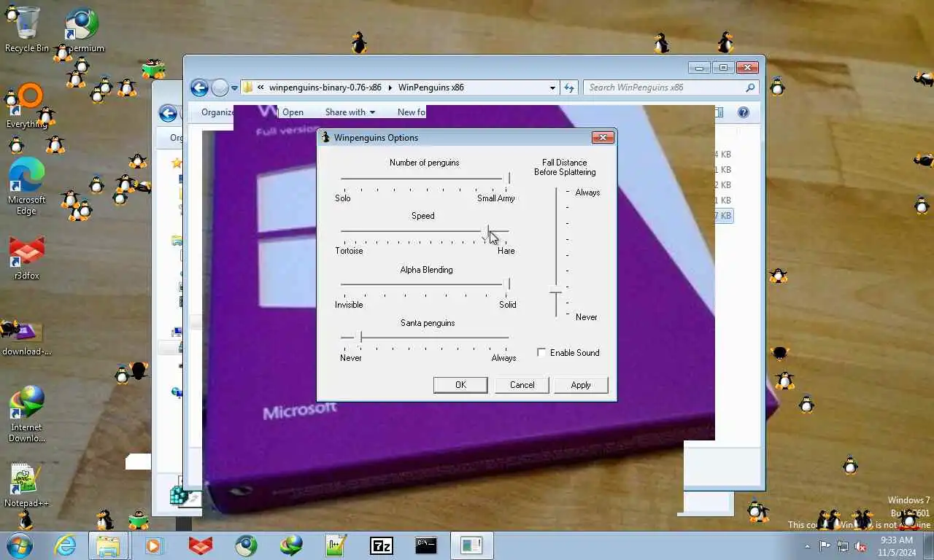Click the Explorer Forward navigation arrow

(220, 88)
